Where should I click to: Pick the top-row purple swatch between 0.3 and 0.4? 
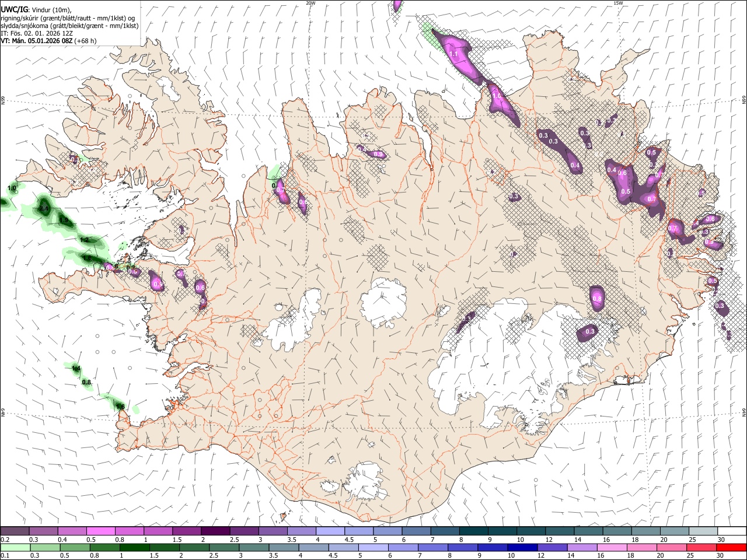[43, 531]
